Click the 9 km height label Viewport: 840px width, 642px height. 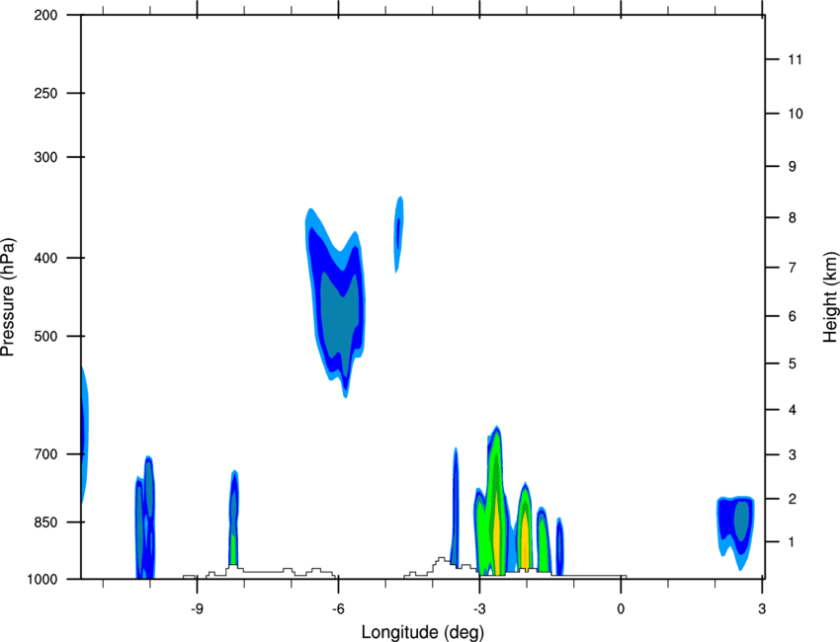(x=793, y=167)
